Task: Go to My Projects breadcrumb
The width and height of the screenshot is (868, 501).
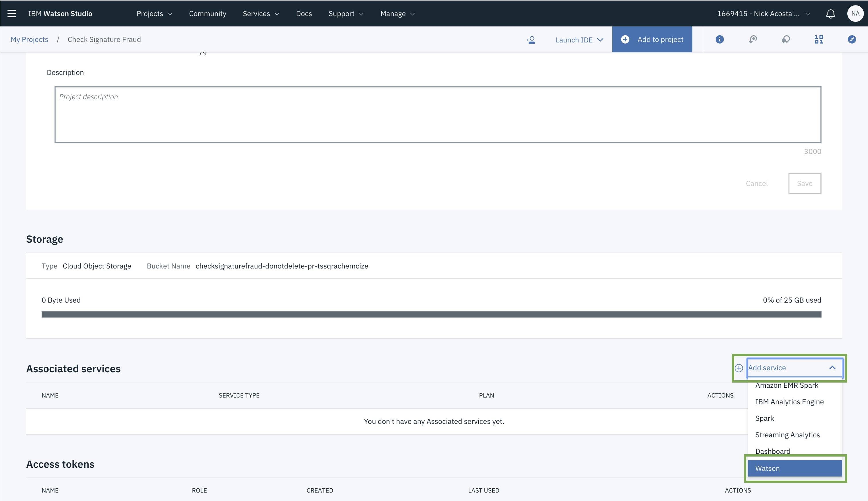Action: pos(29,39)
